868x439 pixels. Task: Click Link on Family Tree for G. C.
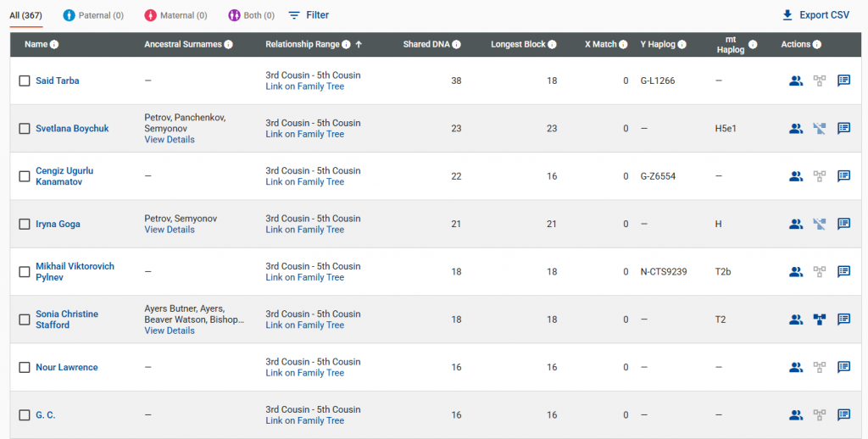(x=304, y=420)
